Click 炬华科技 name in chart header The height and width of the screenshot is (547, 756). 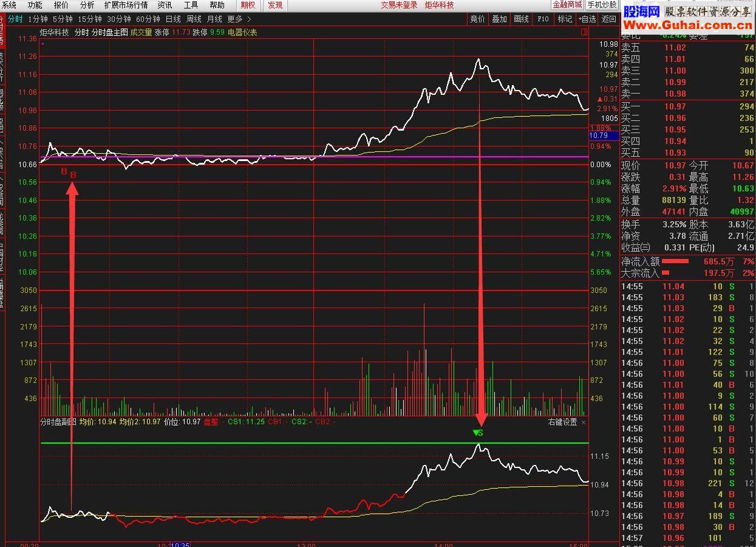point(55,32)
